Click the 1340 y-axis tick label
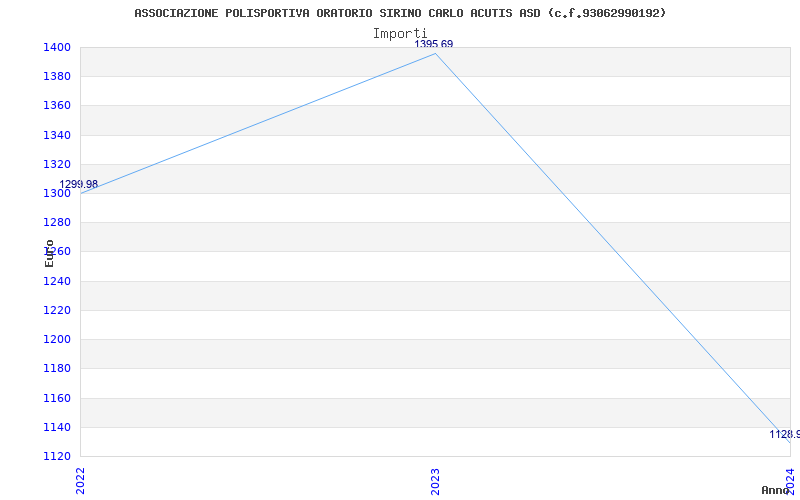Screen dimensions: 800x500 [57, 135]
